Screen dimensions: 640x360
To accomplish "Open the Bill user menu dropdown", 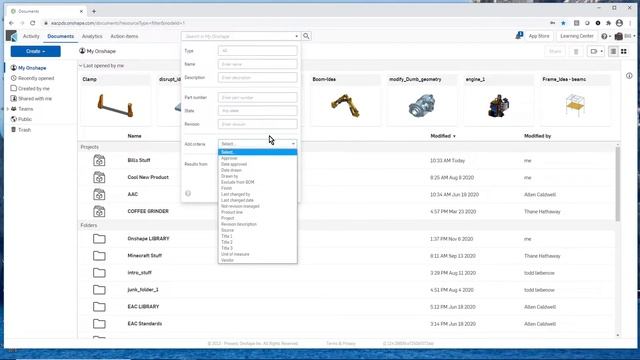I will [x=629, y=36].
